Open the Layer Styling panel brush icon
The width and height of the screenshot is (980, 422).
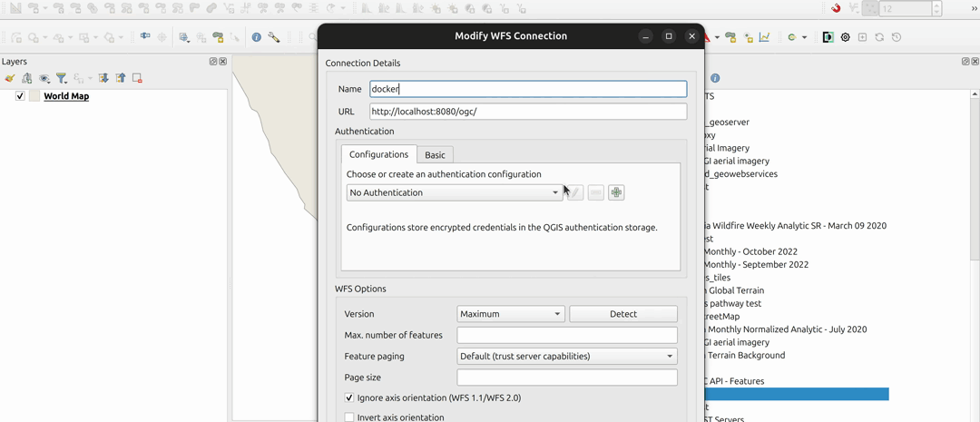9,78
